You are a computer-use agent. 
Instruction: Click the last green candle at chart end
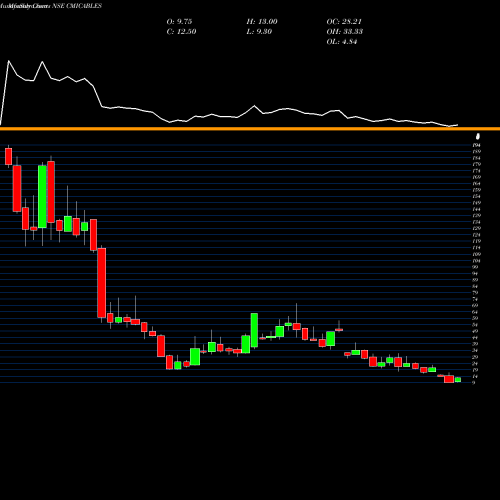click(x=458, y=380)
